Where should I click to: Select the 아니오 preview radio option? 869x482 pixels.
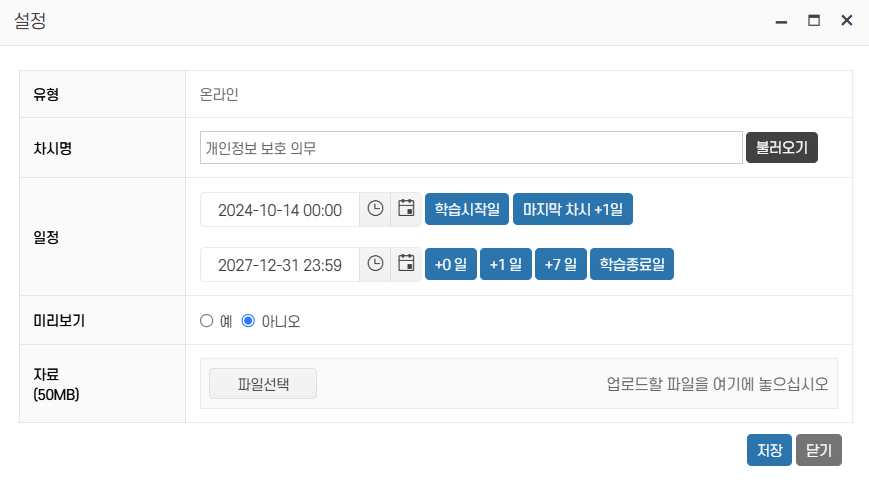point(248,321)
